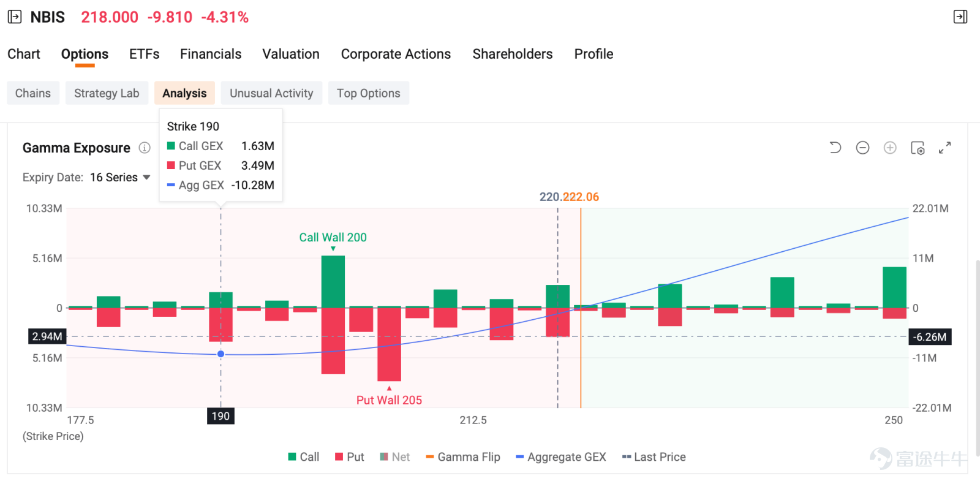Toggle Aggregate GEX line in legend
The height and width of the screenshot is (481, 980).
[561, 457]
